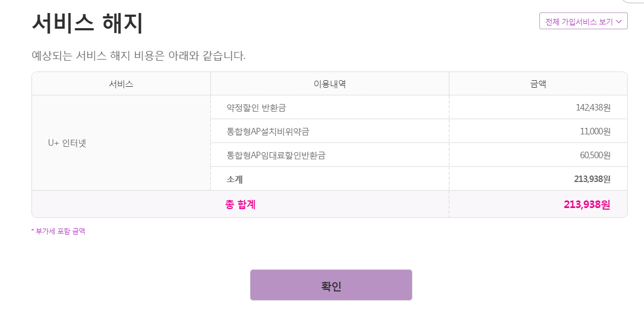Click the chevron arrow beside 전체 가입서비스 보기

(619, 22)
